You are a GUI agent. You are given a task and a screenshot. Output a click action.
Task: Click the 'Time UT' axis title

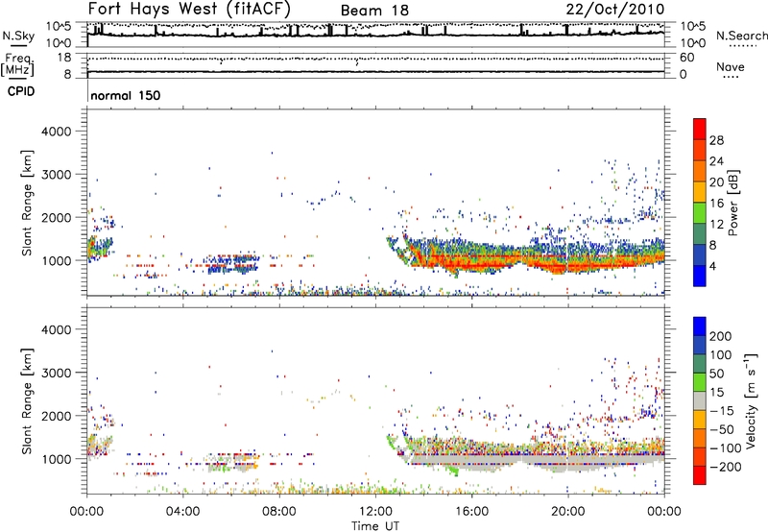[375, 526]
